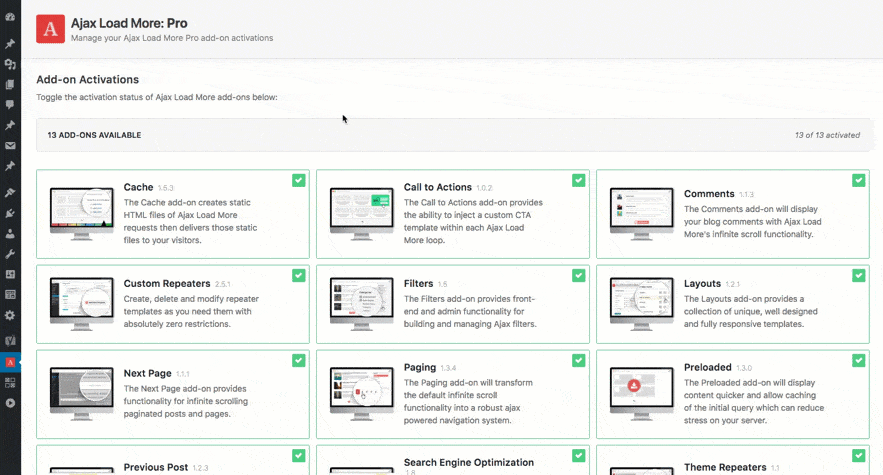
Task: Open the WordPress Dashboard gauge icon
Action: 10,17
